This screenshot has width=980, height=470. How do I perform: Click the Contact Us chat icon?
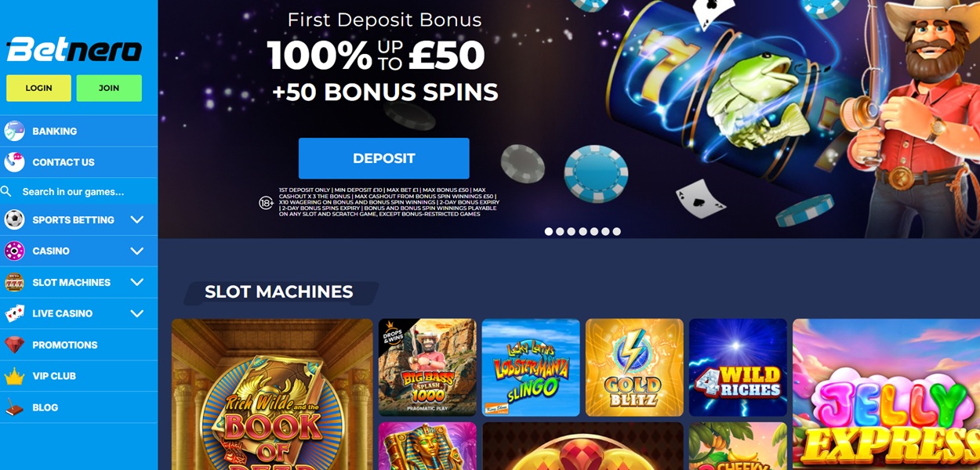point(14,162)
